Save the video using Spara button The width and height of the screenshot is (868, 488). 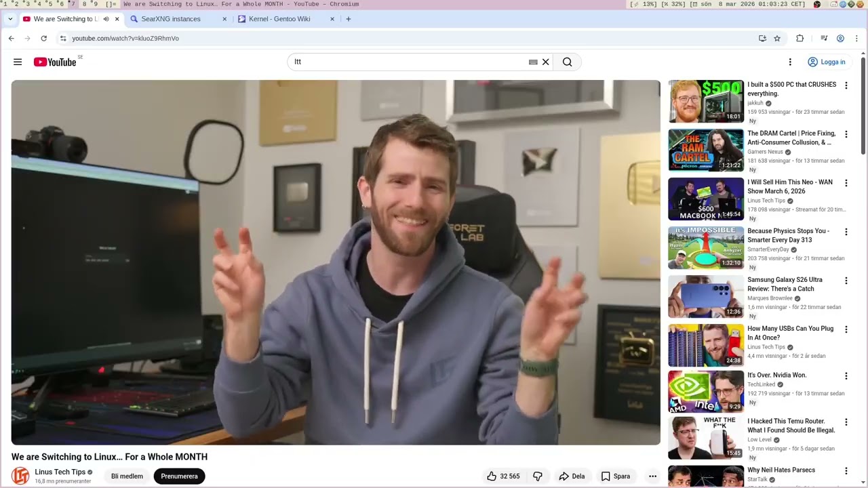[616, 476]
